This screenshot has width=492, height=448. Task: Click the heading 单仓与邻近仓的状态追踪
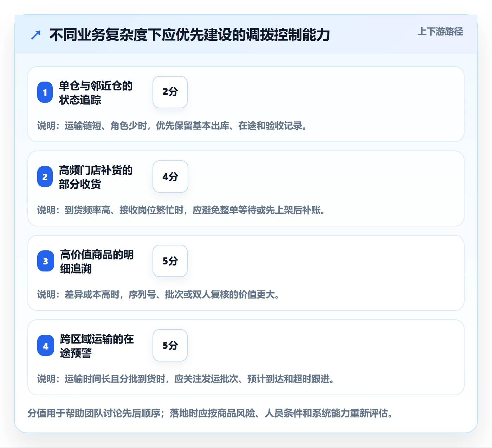(96, 92)
